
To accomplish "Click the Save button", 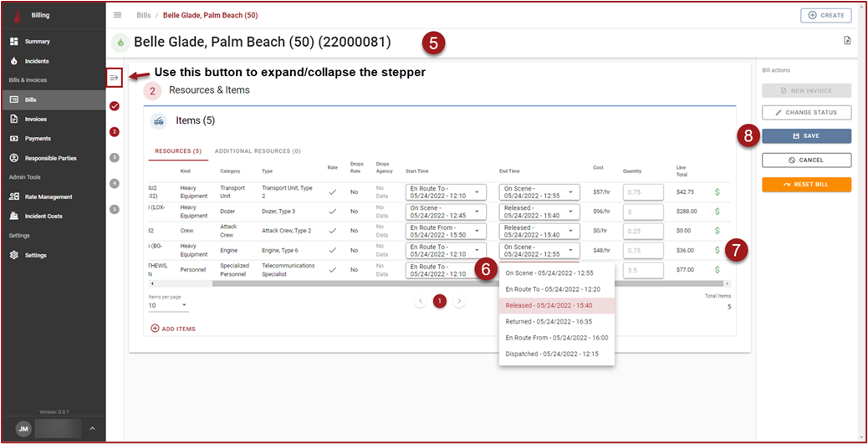I will 806,135.
